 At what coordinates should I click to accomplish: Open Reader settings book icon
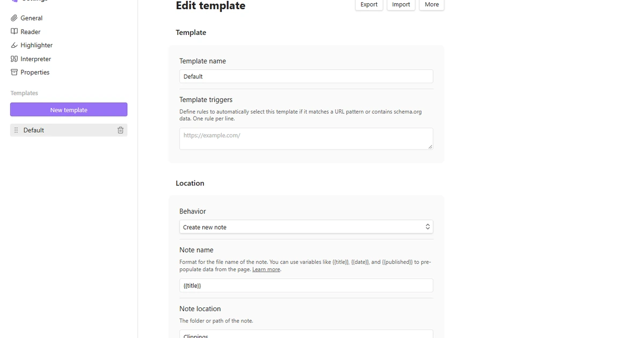point(14,32)
